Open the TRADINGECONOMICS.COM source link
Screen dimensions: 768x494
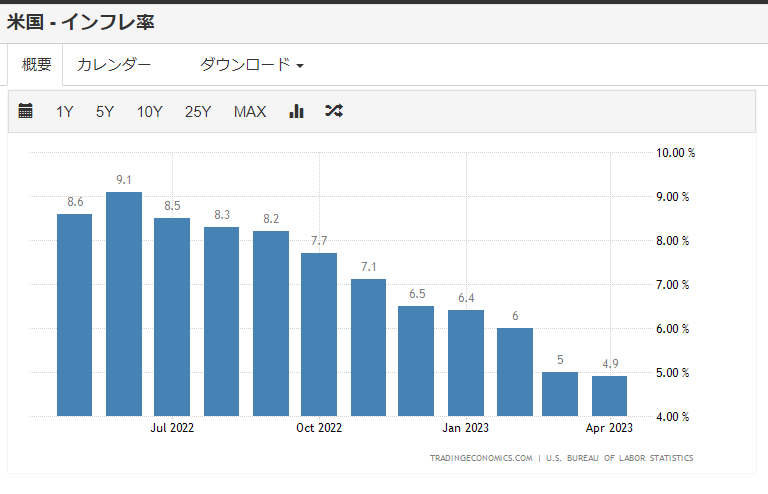(x=480, y=458)
